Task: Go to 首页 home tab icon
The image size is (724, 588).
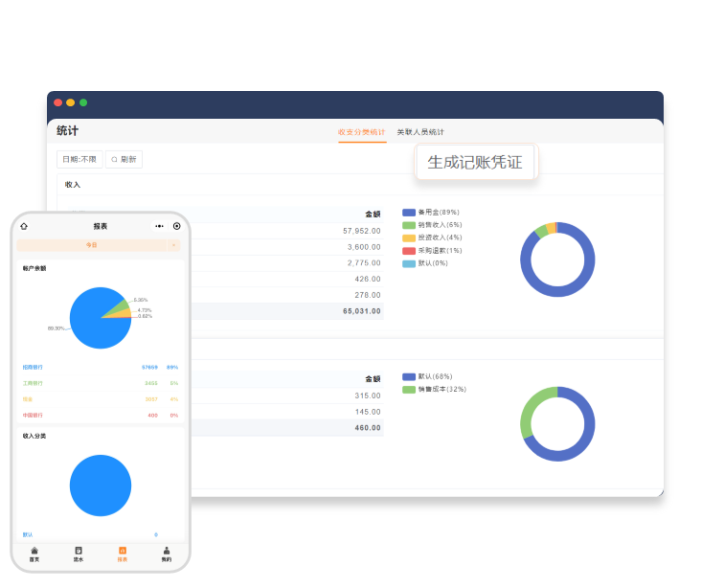Action: [34, 551]
